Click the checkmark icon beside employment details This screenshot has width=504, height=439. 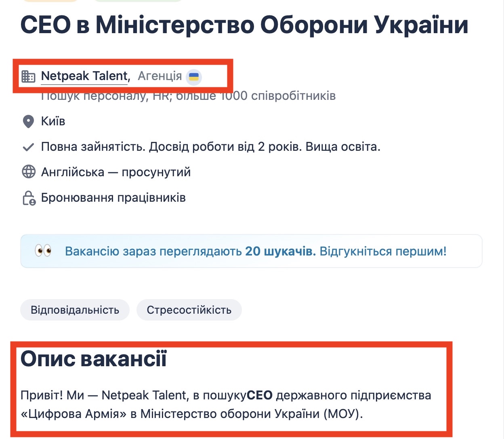click(x=28, y=147)
